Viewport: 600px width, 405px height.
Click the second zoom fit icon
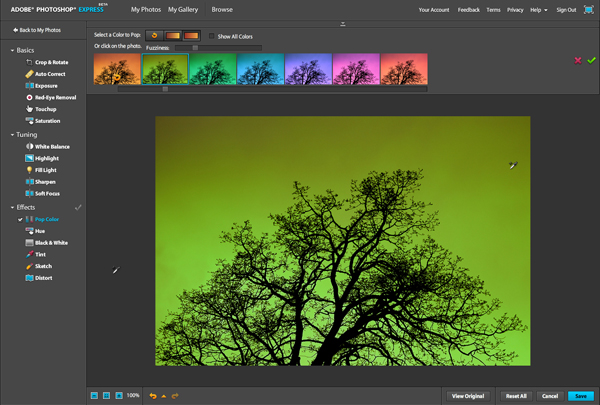(106, 395)
